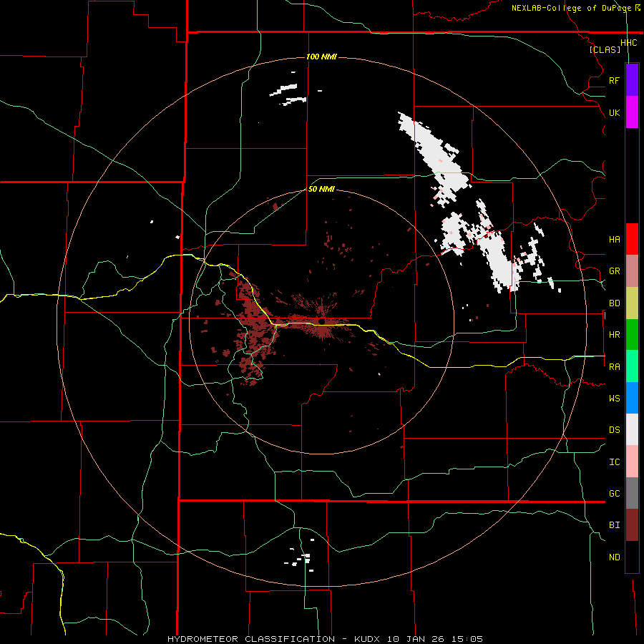644x644 pixels.
Task: Click the HA legend label
Action: 615,239
